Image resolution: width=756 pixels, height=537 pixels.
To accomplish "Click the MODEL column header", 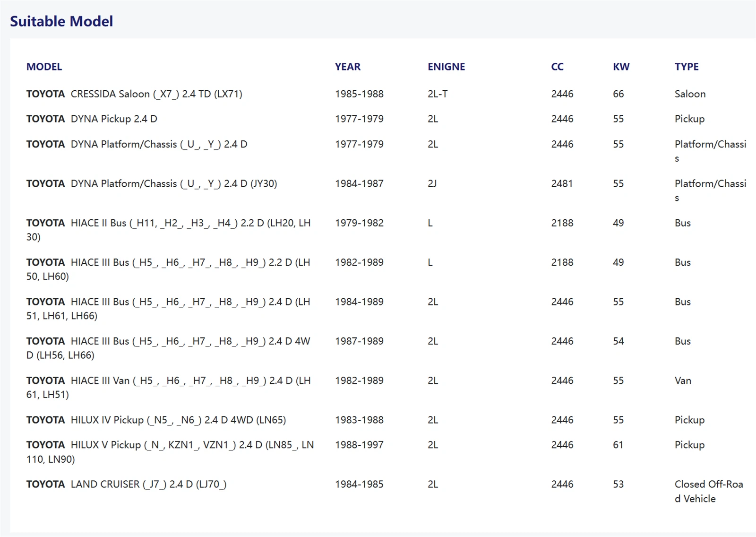I will (x=44, y=67).
